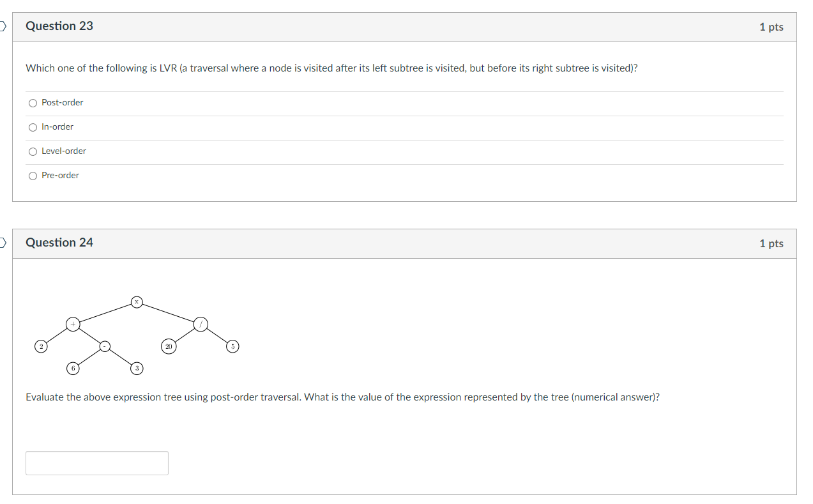The image size is (813, 504).
Task: Click the leaf node labeled 5
Action: tap(232, 346)
